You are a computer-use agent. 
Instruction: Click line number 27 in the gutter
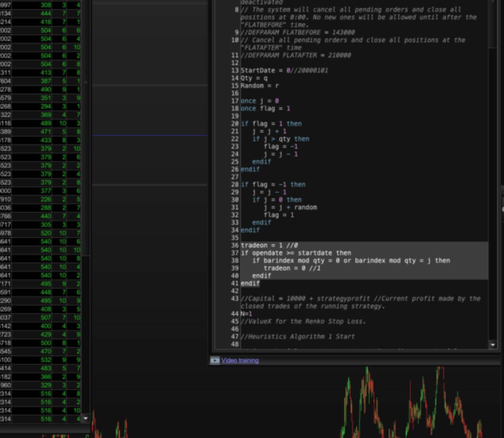[x=235, y=177]
